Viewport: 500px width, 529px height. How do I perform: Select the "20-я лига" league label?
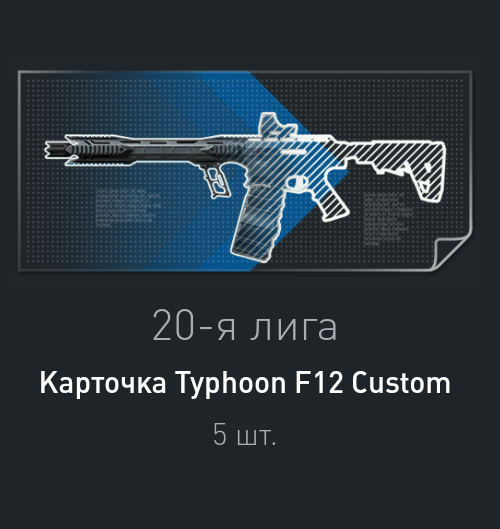(245, 327)
